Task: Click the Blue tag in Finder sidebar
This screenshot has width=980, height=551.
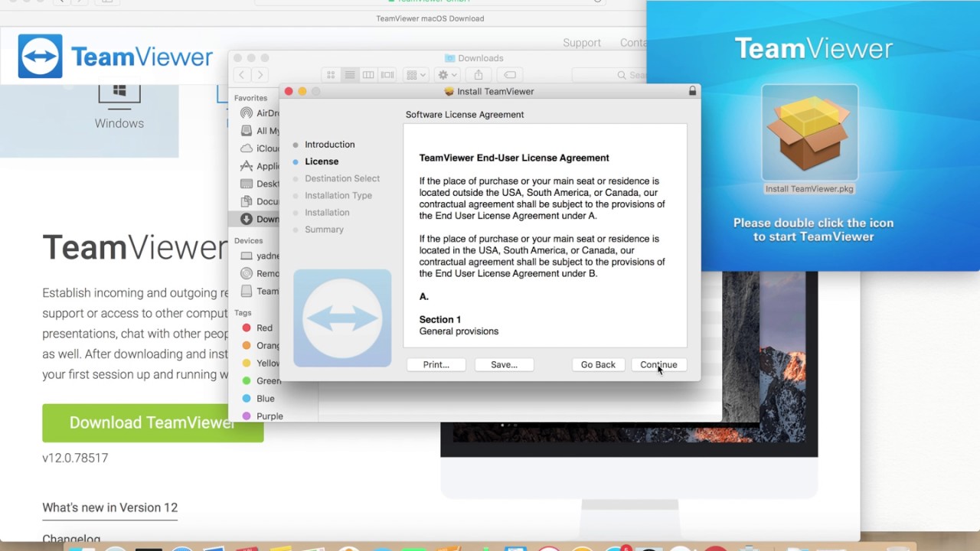Action: (259, 398)
